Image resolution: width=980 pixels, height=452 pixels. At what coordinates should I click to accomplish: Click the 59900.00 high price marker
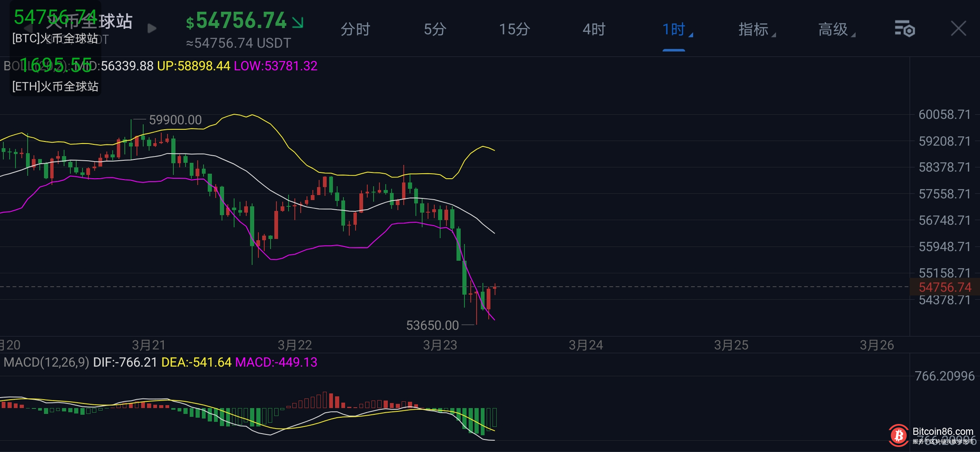(x=175, y=120)
